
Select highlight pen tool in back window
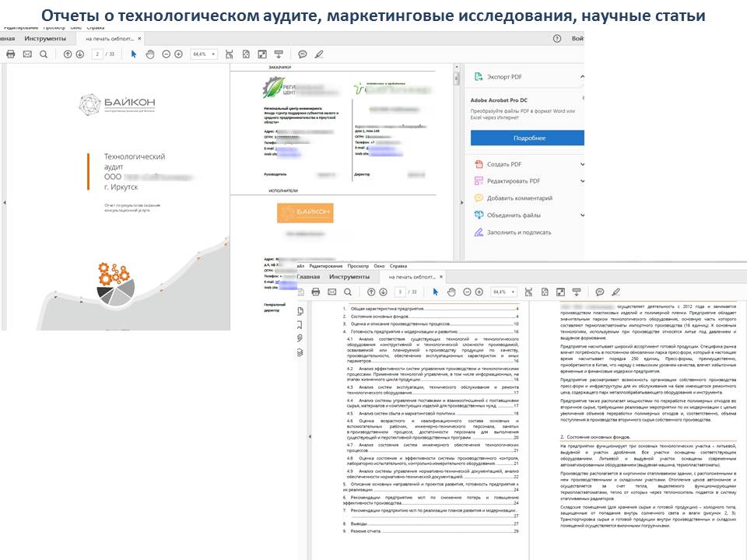(319, 54)
